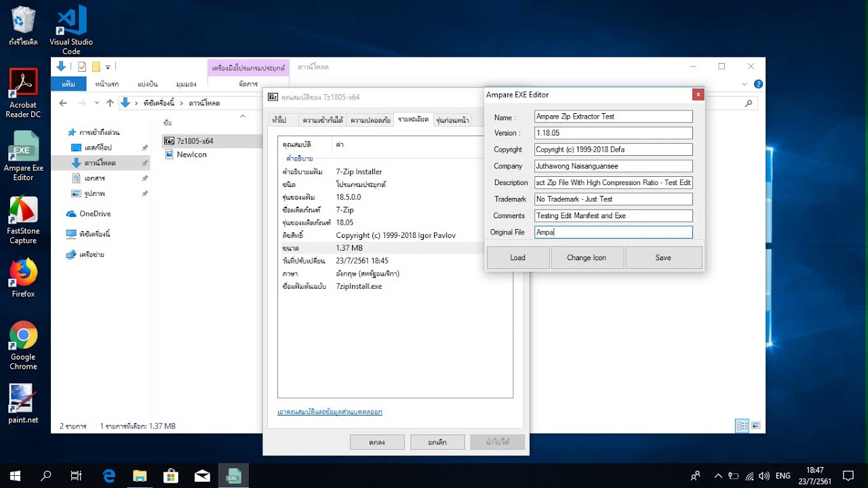Select Downloads in Explorer quick access
The width and height of the screenshot is (868, 488).
pos(100,163)
